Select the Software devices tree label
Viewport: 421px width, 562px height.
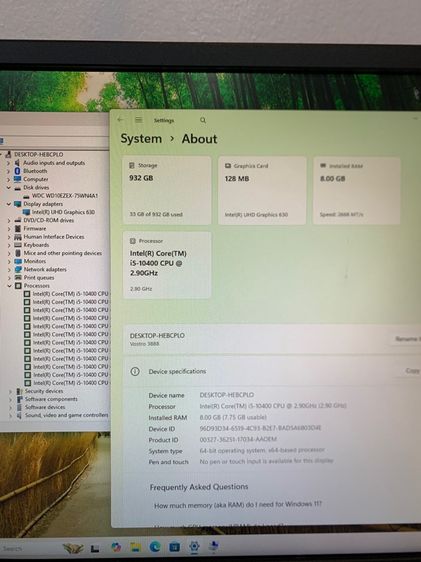point(45,407)
